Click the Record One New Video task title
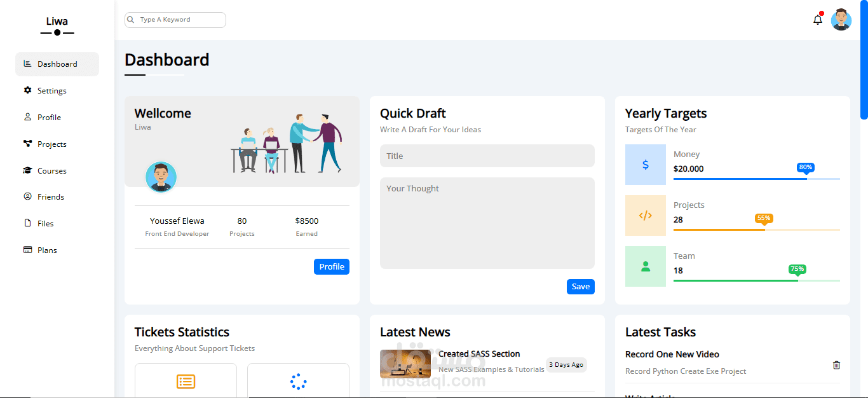This screenshot has width=868, height=398. coord(672,355)
